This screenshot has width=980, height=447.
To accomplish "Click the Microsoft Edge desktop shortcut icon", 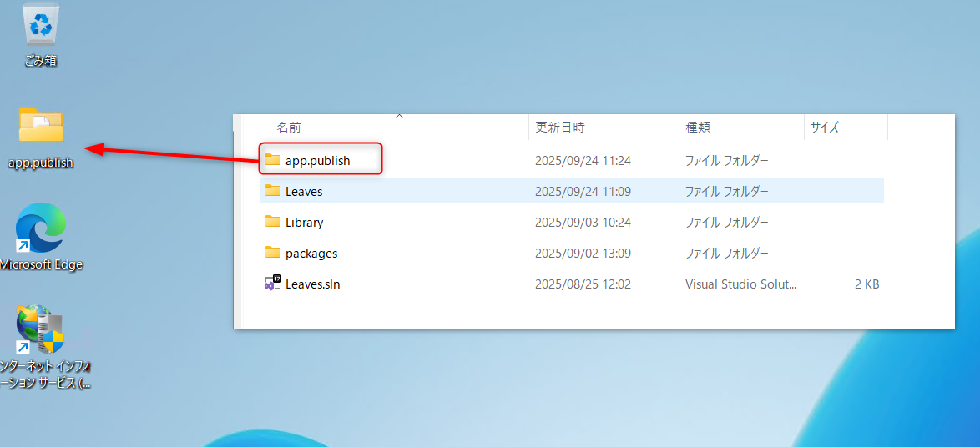I will (40, 229).
